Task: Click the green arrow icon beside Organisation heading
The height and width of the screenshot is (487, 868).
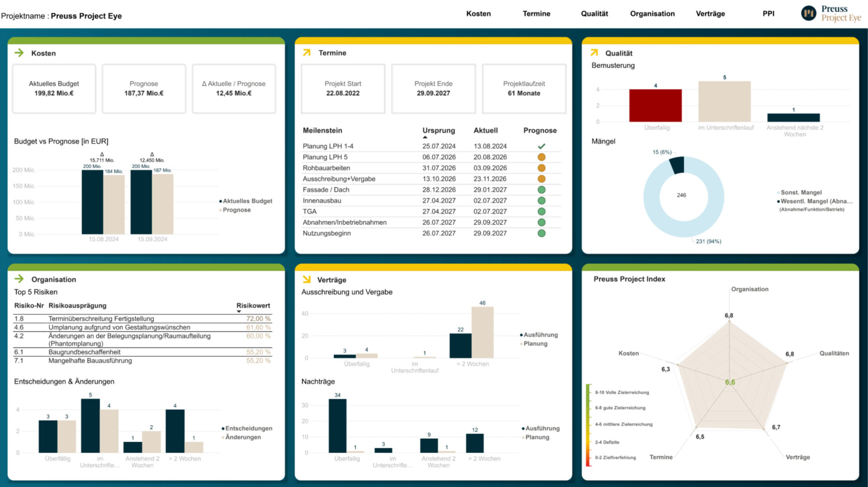Action: (19, 279)
